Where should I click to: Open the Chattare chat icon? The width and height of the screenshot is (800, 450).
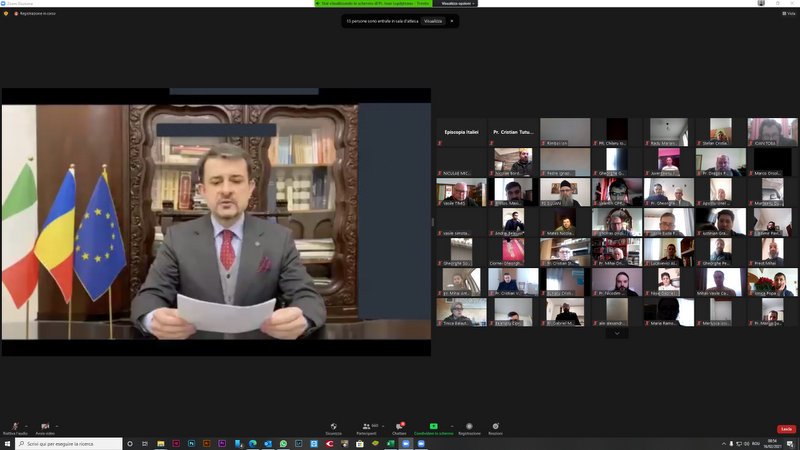click(x=399, y=426)
